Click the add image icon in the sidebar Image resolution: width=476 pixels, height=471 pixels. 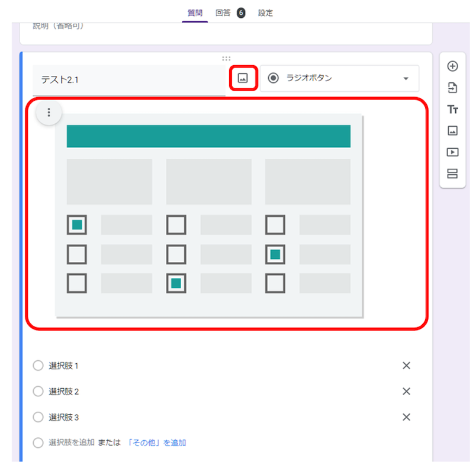(452, 130)
